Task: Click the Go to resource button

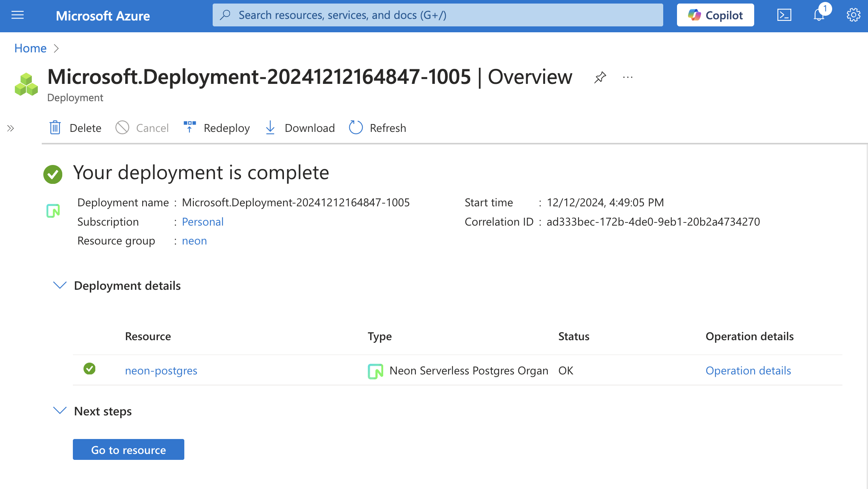Action: [x=128, y=449]
